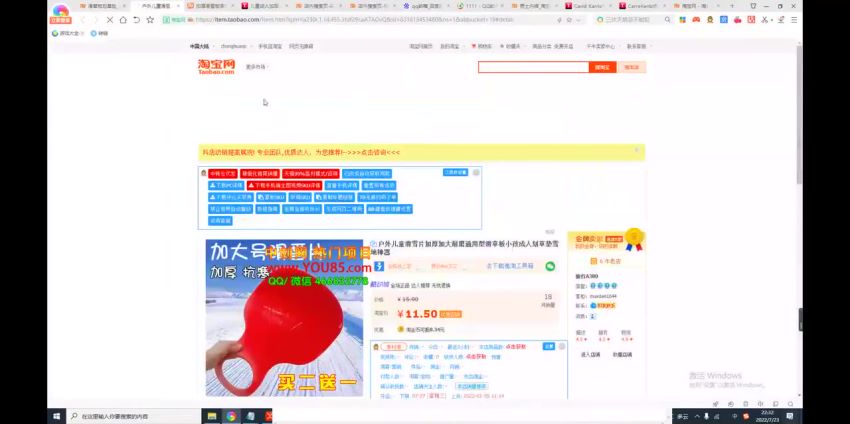
Task: Open the Sogou input method tray icon
Action: (746, 416)
